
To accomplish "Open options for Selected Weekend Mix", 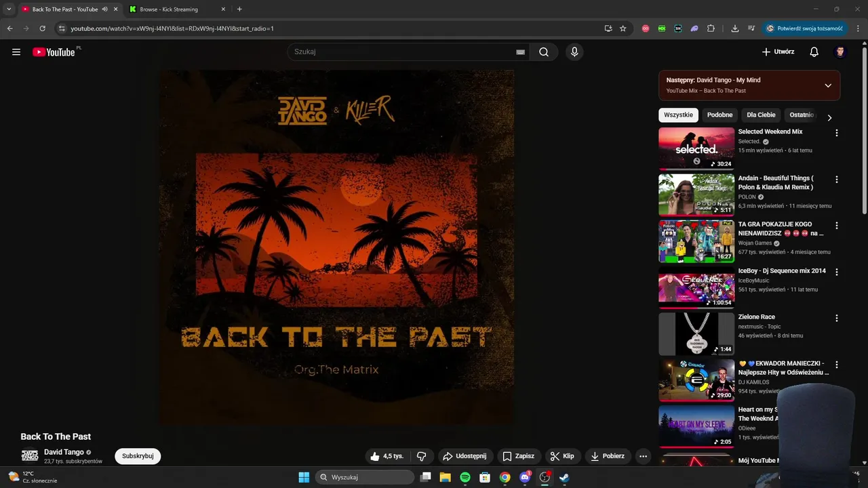I will click(836, 134).
